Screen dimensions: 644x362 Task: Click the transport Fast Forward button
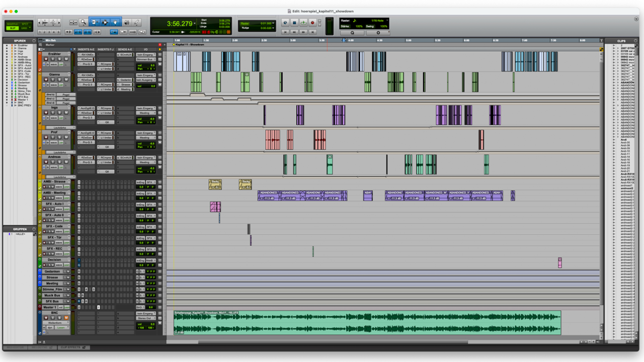(x=303, y=32)
